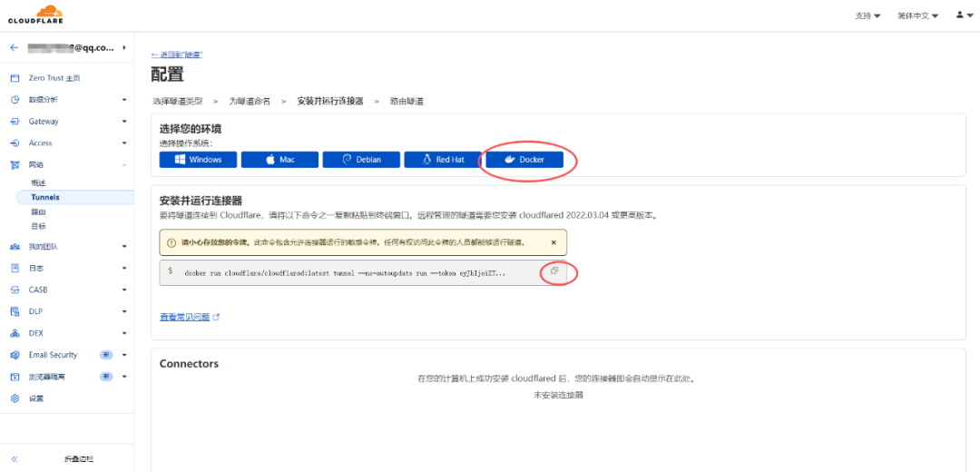Expand the CASB submenu arrow
The width and height of the screenshot is (980, 472).
tap(124, 290)
